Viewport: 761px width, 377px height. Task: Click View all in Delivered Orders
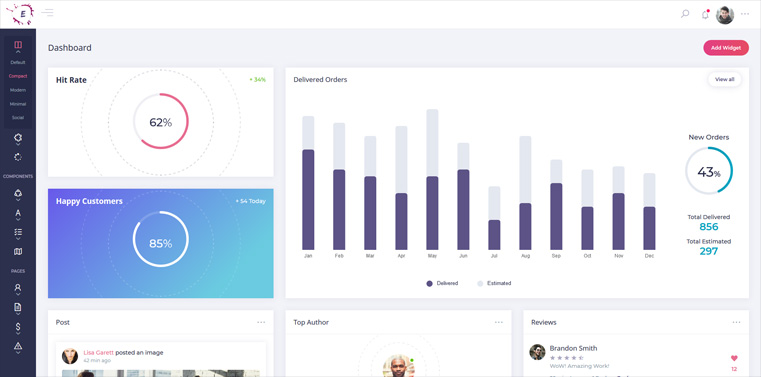pyautogui.click(x=725, y=79)
